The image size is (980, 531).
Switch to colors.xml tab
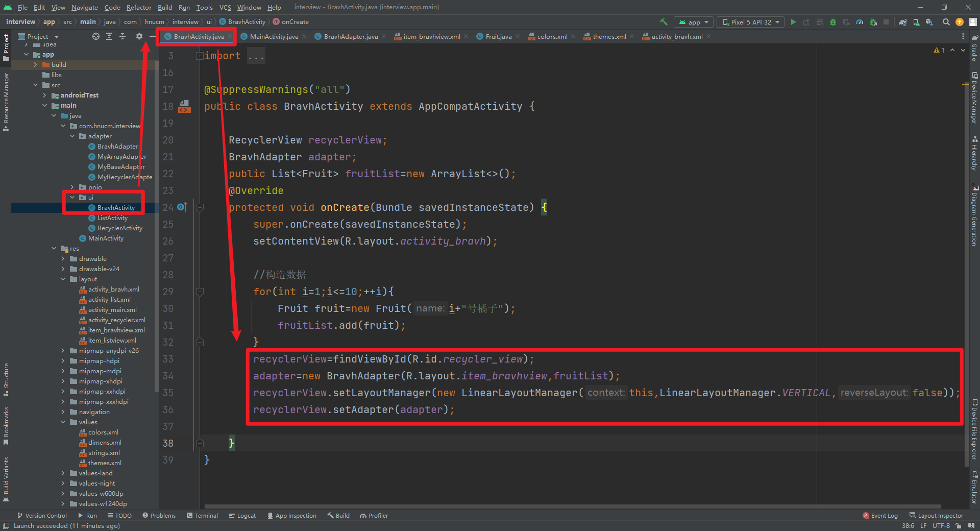pyautogui.click(x=552, y=36)
